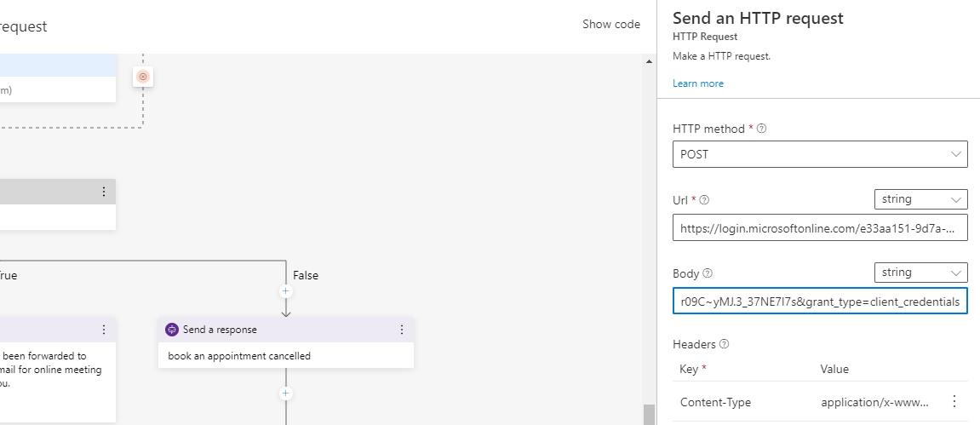Select the Content-Type header key
The image size is (980, 425).
[715, 403]
